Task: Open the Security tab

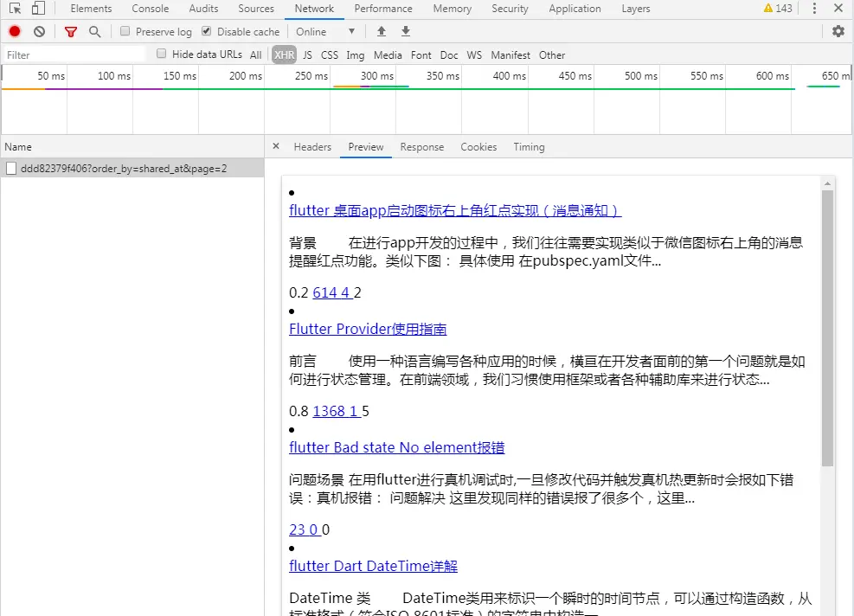Action: pos(510,9)
